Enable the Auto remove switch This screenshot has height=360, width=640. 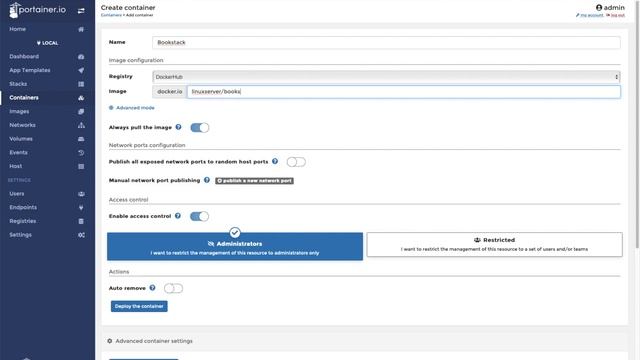173,289
